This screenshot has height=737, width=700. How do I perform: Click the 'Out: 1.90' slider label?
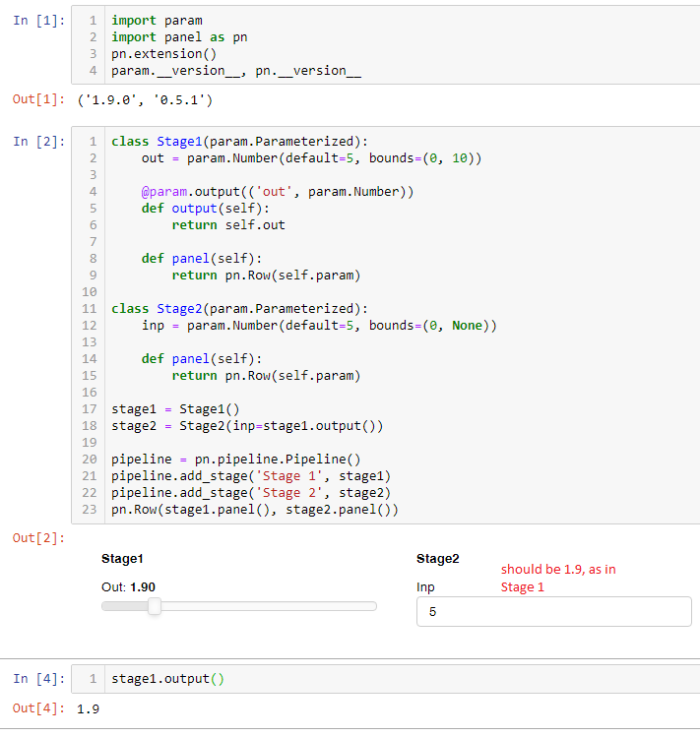128,587
